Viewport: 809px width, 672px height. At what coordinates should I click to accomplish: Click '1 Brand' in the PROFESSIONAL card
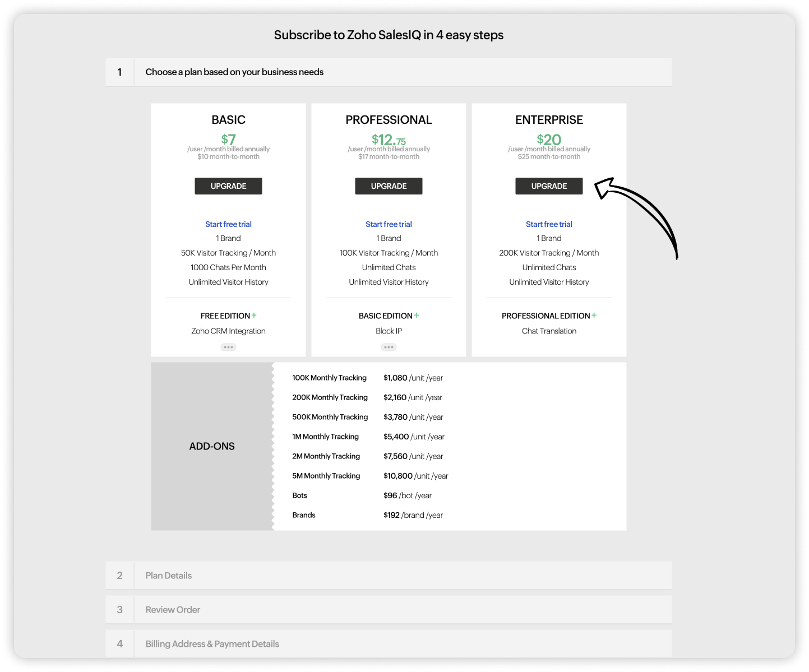tap(389, 238)
